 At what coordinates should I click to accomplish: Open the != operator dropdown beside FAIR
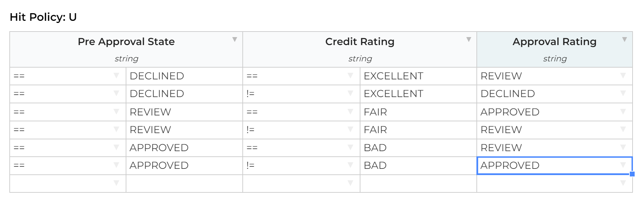pyautogui.click(x=350, y=130)
